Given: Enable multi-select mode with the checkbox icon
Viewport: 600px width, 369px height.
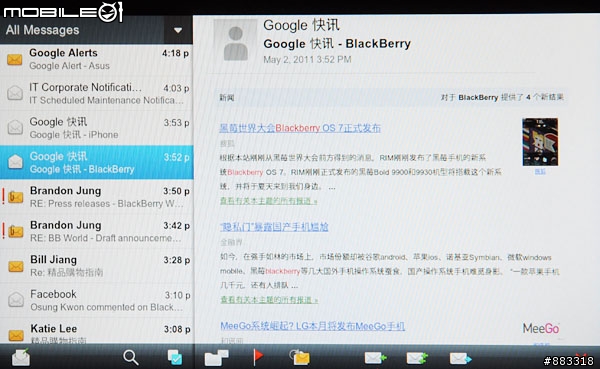Looking at the screenshot, I should click(175, 358).
